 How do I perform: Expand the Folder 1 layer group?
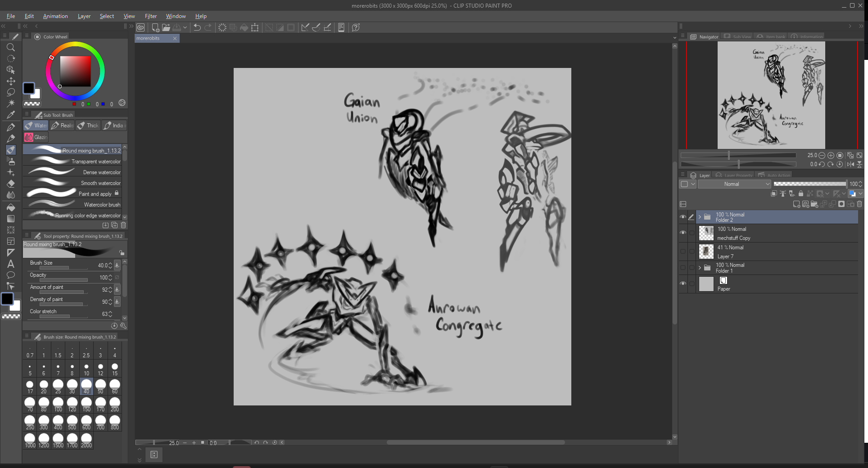(x=700, y=268)
